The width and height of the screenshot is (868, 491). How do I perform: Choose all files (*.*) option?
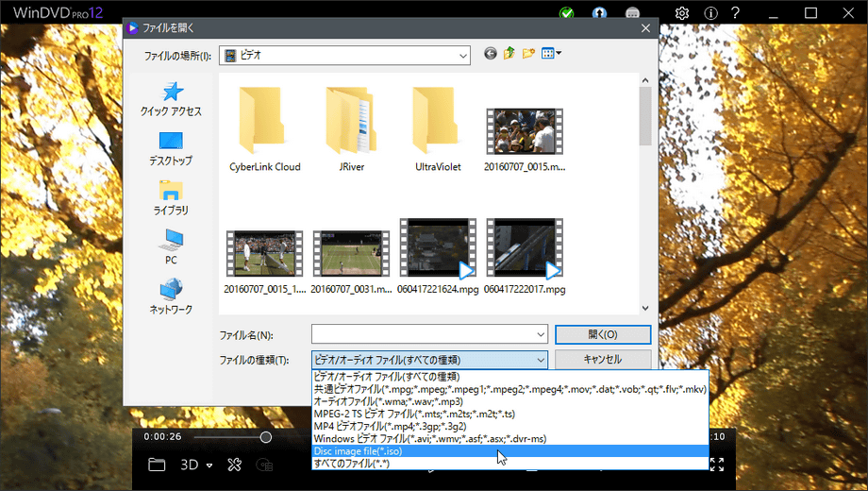(510, 464)
